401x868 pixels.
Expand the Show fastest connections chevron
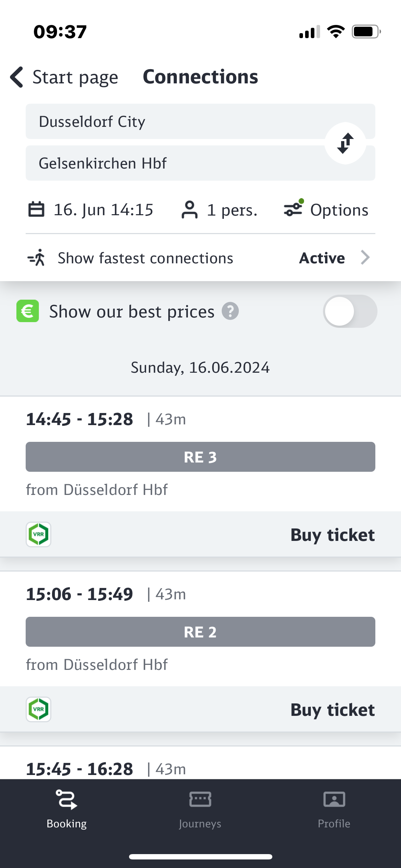[365, 258]
